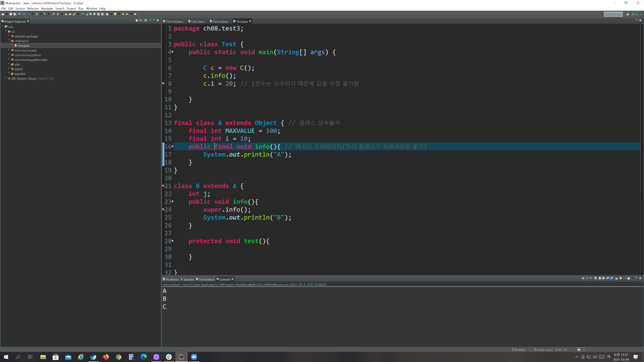This screenshot has width=644, height=362.
Task: Toggle Scroll Lock in Console toolbar
Action: point(600,278)
